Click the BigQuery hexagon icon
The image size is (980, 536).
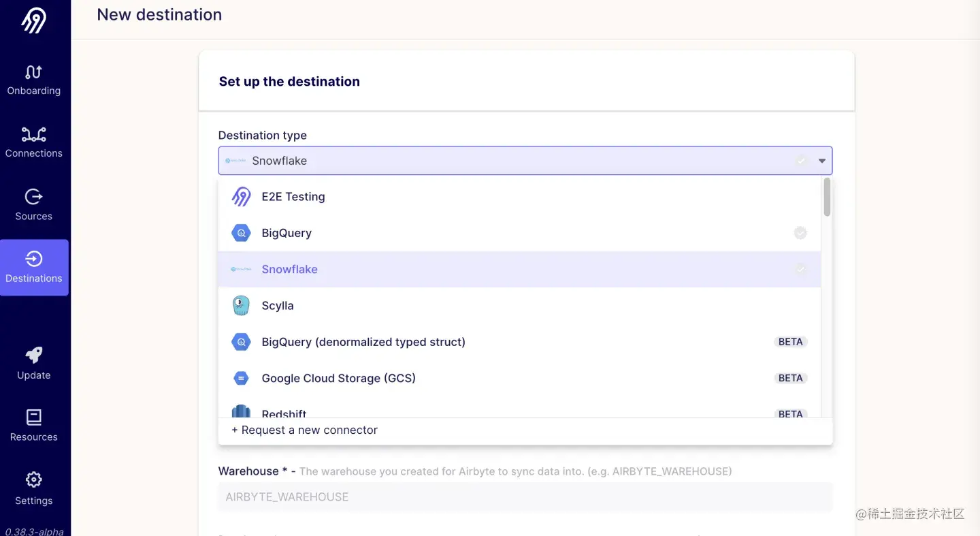pyautogui.click(x=241, y=233)
